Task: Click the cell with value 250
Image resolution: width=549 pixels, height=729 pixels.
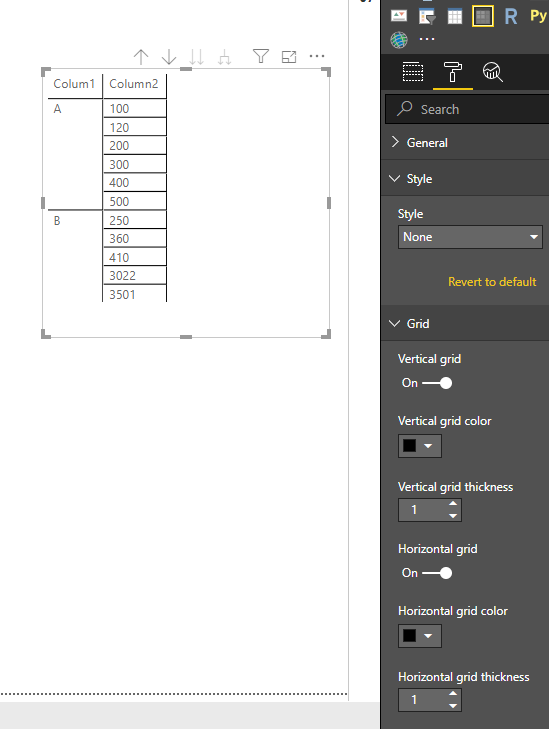Action: click(134, 220)
